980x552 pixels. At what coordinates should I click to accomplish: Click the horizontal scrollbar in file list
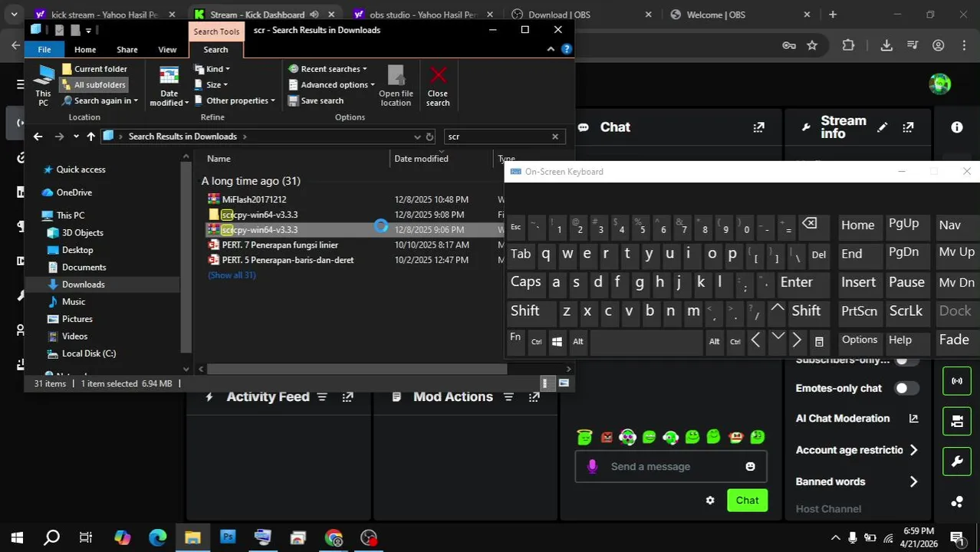click(x=357, y=369)
